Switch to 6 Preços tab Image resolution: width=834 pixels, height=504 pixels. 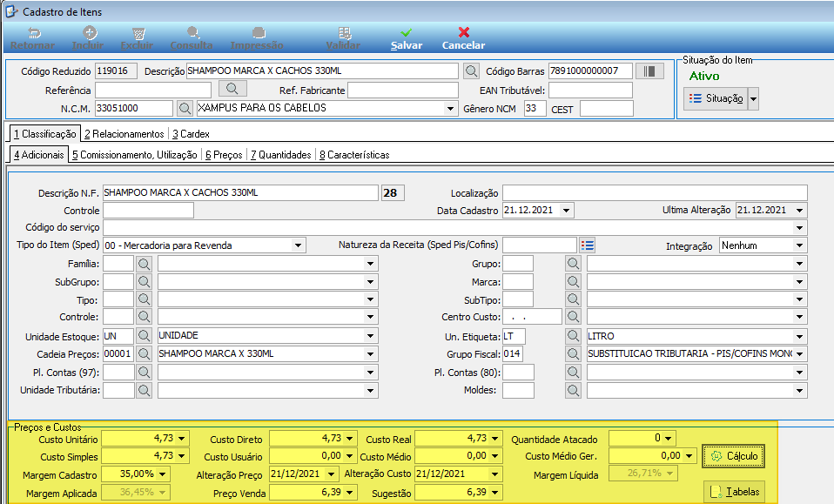[224, 155]
